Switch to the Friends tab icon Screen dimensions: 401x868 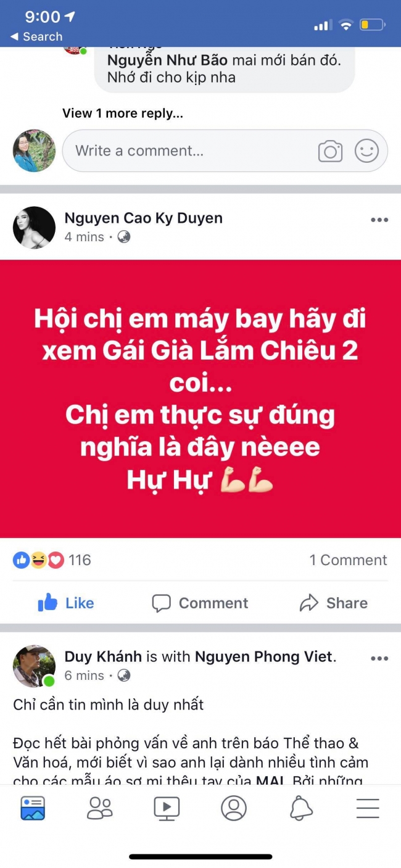[x=99, y=808]
